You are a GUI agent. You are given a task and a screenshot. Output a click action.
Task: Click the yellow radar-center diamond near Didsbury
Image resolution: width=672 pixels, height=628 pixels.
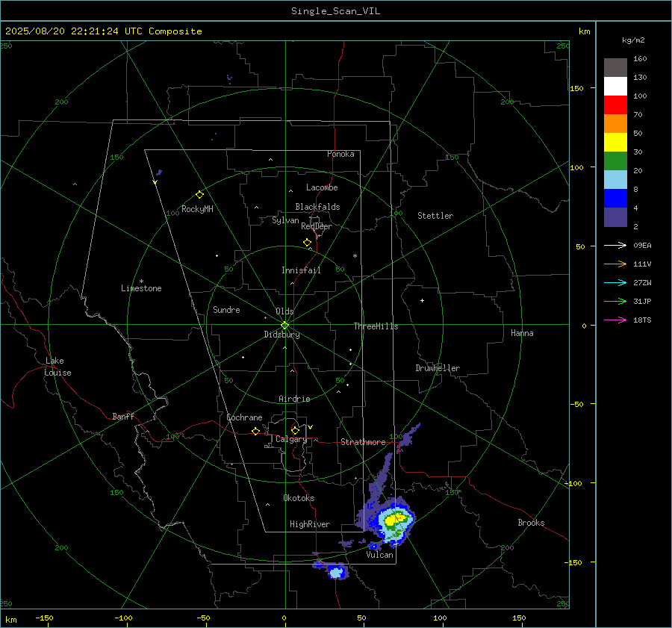pos(284,326)
